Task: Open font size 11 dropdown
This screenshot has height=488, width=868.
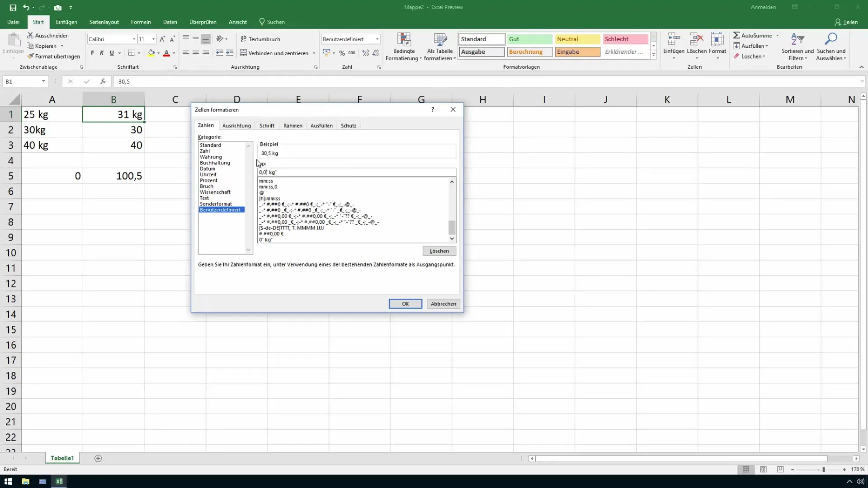Action: [154, 39]
